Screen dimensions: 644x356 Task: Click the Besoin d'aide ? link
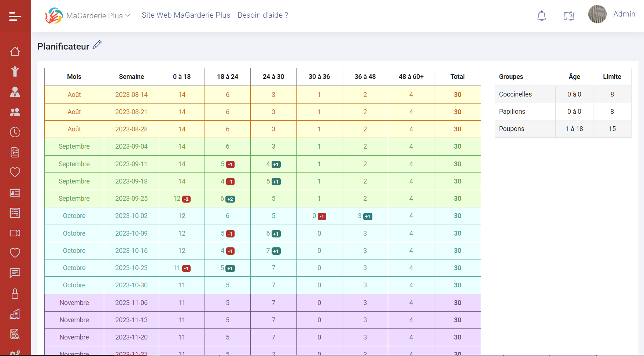coord(263,15)
